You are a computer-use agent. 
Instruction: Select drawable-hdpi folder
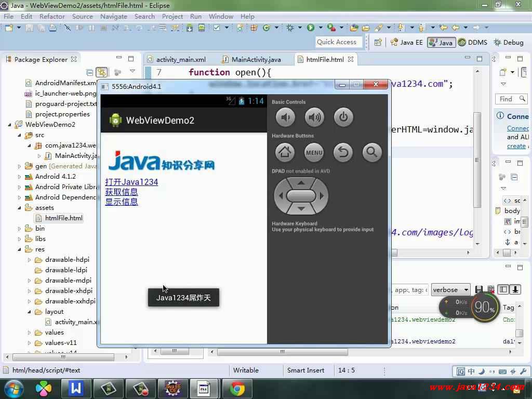62,260
